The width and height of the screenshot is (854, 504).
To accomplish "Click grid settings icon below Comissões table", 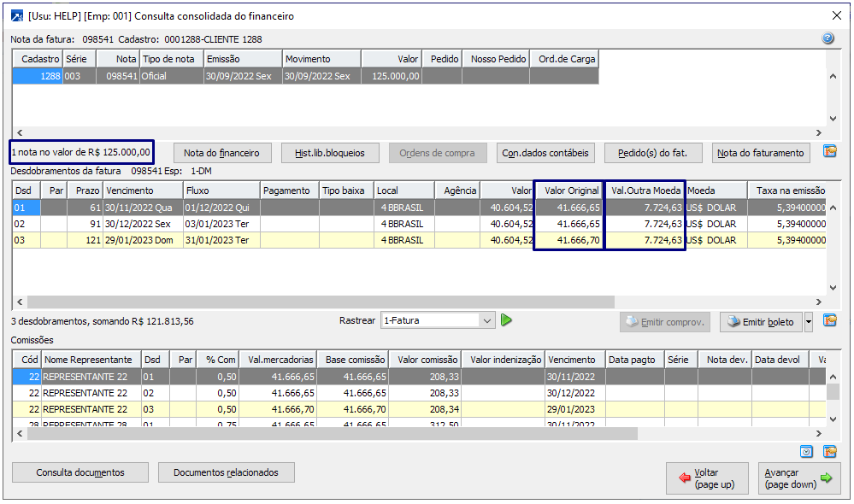I will 829,451.
